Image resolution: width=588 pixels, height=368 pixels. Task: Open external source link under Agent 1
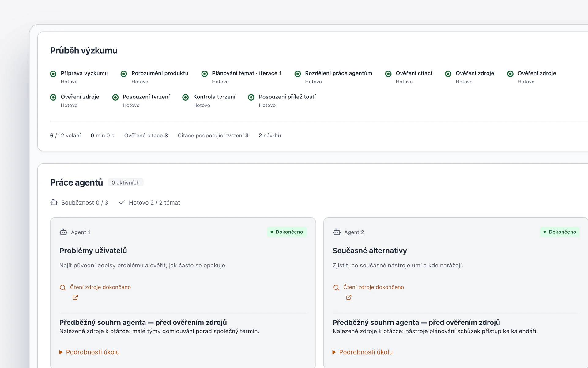point(75,297)
